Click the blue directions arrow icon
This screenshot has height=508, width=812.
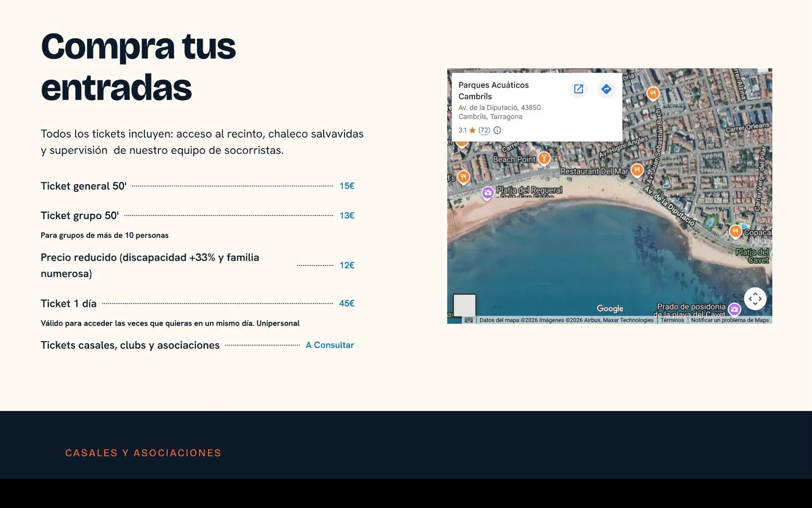click(x=606, y=89)
